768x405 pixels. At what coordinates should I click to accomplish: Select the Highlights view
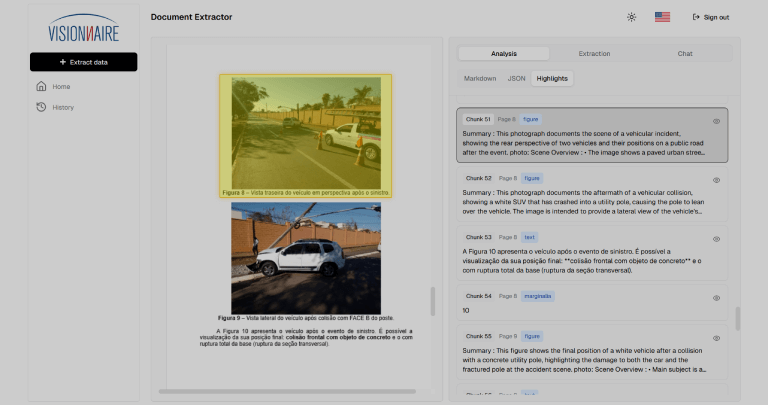552,78
